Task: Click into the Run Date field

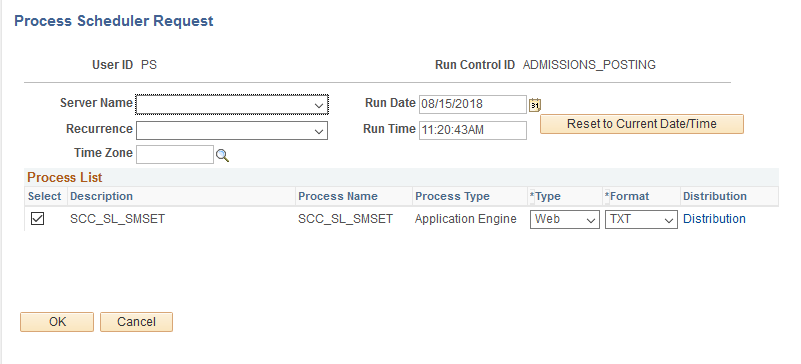Action: [x=473, y=104]
